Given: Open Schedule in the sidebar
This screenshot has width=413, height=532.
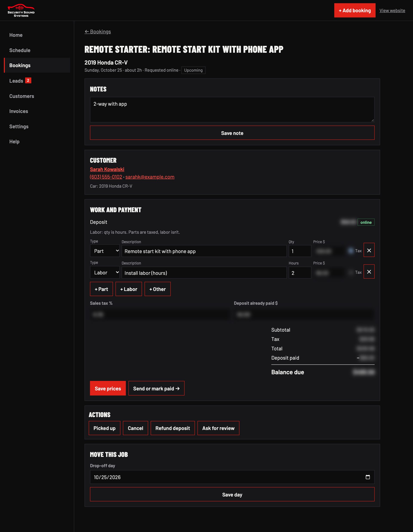Looking at the screenshot, I should [x=37, y=50].
